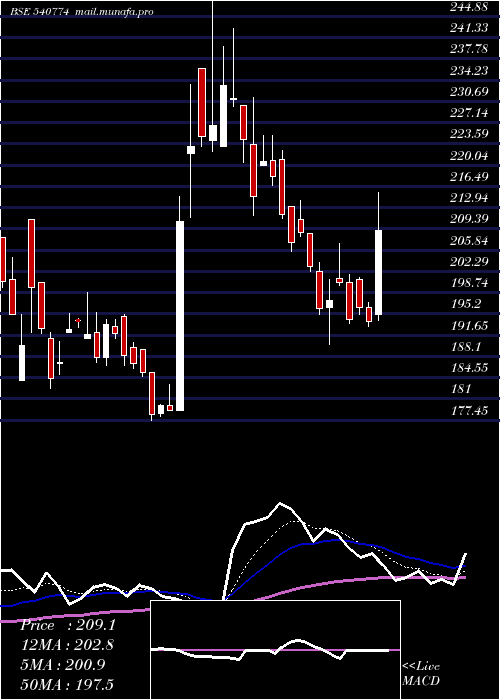The image size is (500, 700).
Task: Click the MACD inset chart box
Action: [275, 650]
